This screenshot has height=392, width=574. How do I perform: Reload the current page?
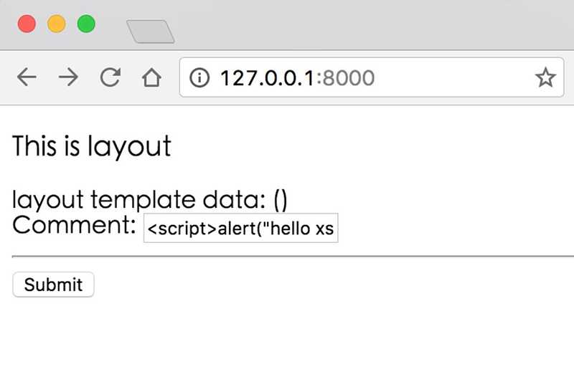(x=110, y=77)
